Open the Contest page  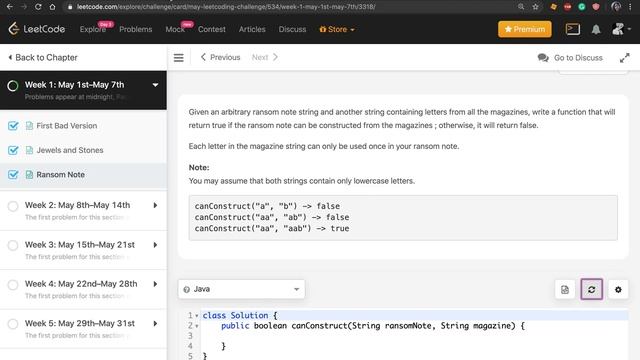211,29
